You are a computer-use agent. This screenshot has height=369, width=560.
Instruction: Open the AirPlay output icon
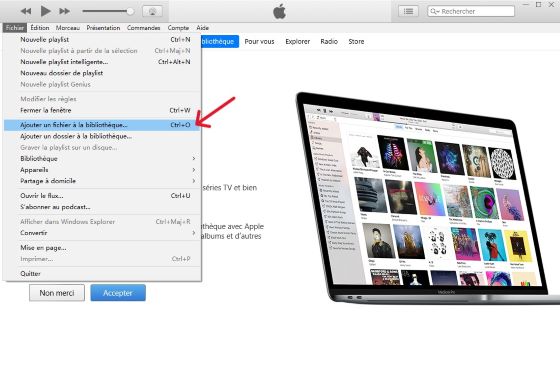pos(152,11)
